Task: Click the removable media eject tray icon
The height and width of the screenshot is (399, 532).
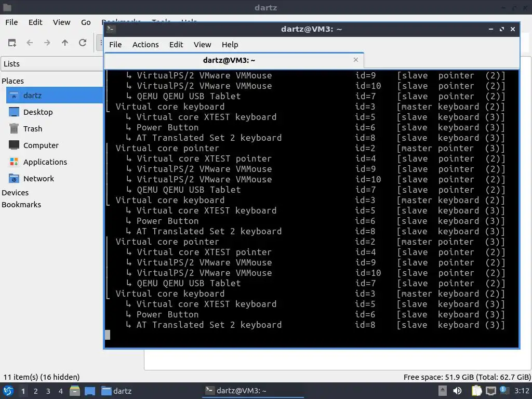Action: tap(443, 391)
